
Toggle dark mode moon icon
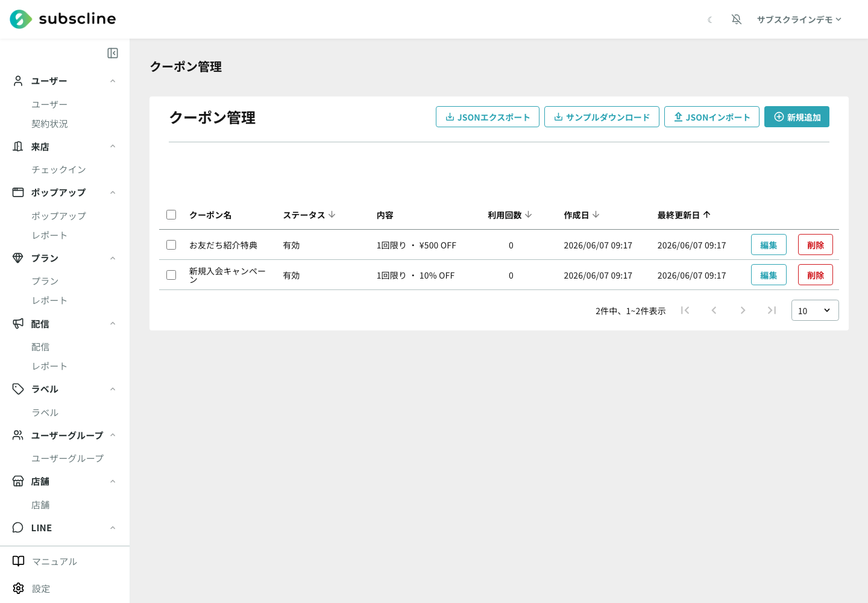coord(710,20)
